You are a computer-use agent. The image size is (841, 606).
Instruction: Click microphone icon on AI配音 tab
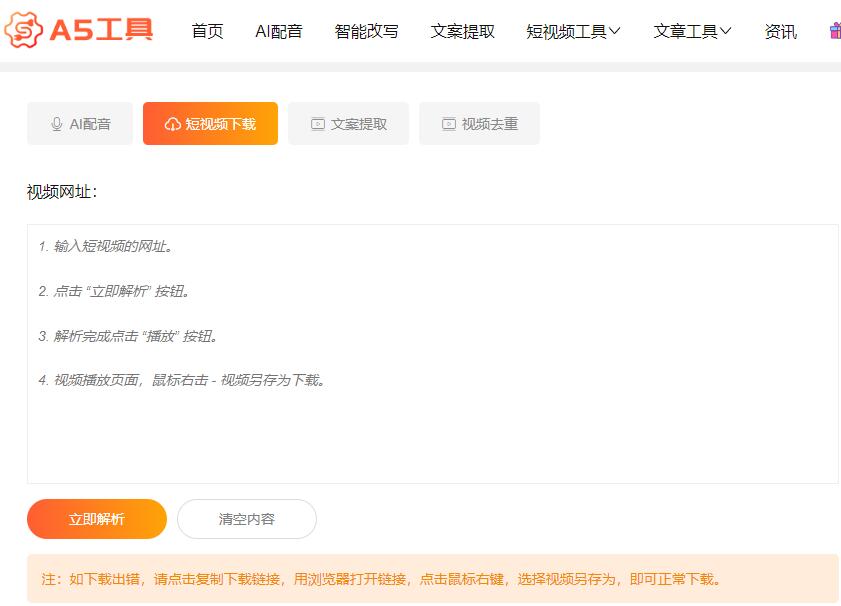click(x=56, y=124)
